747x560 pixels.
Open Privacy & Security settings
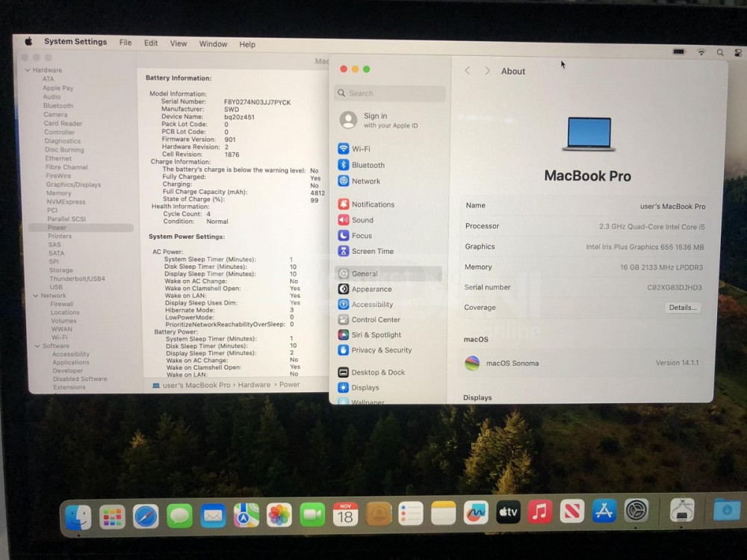[x=381, y=350]
